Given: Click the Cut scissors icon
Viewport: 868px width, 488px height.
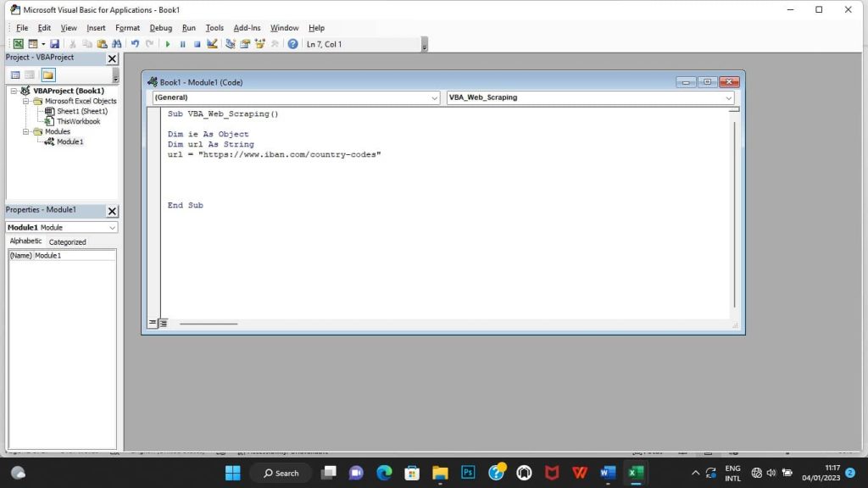Looking at the screenshot, I should tap(73, 44).
